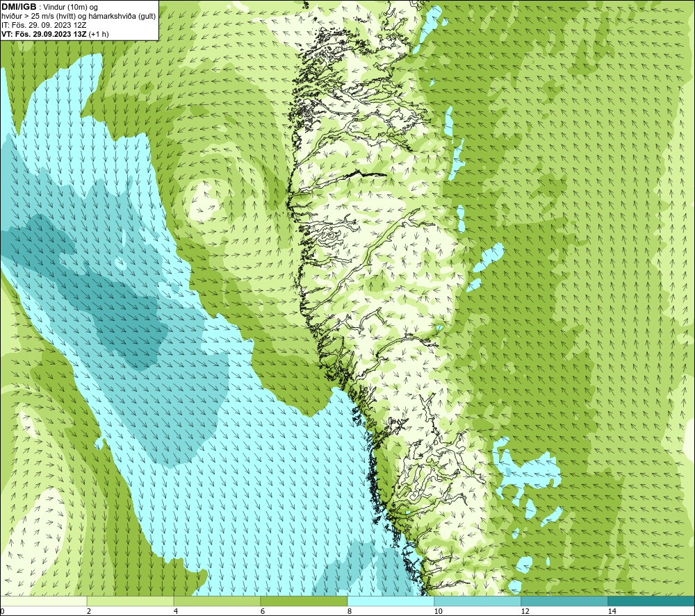Click the 10–12 m/s legend color swatch
695x616 pixels.
(478, 601)
